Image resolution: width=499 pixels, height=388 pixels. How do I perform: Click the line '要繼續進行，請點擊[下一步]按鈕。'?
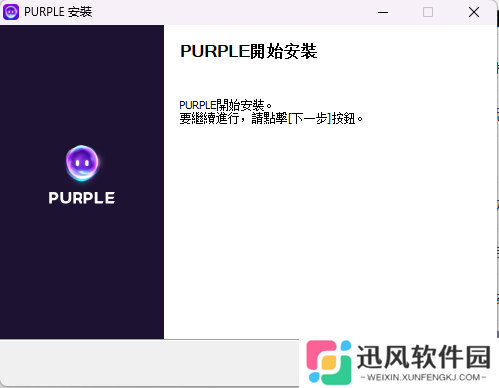271,118
